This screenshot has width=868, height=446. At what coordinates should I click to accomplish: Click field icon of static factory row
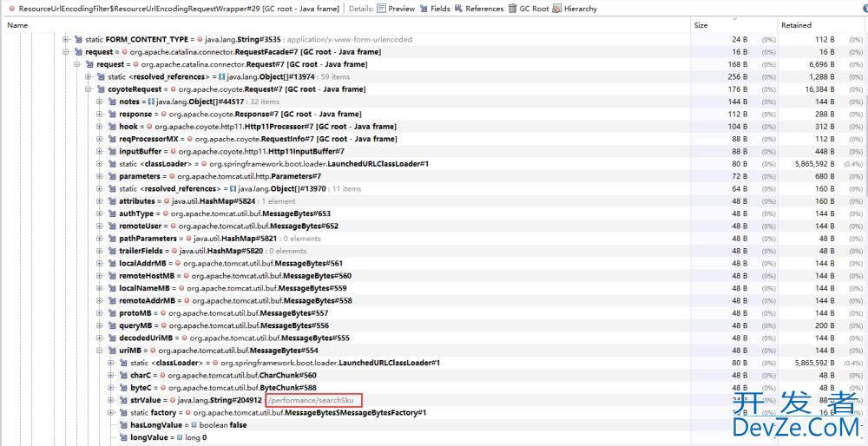coord(123,412)
